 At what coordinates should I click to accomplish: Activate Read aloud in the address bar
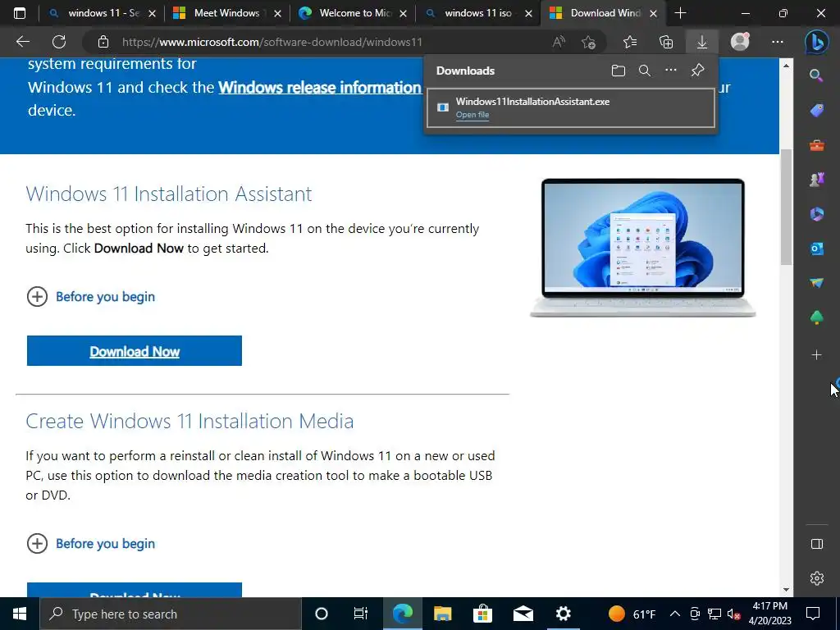tap(559, 42)
